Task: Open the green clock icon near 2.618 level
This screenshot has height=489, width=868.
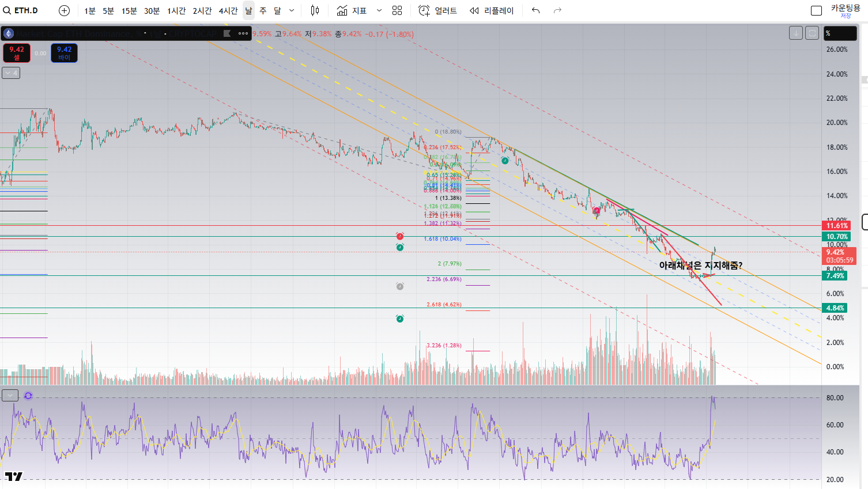Action: pyautogui.click(x=400, y=319)
